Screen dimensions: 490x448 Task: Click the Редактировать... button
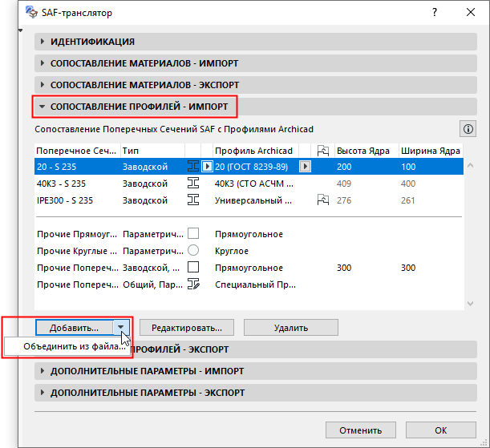(187, 328)
